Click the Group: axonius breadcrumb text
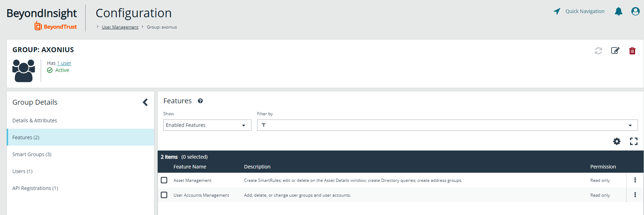644x215 pixels. click(162, 27)
